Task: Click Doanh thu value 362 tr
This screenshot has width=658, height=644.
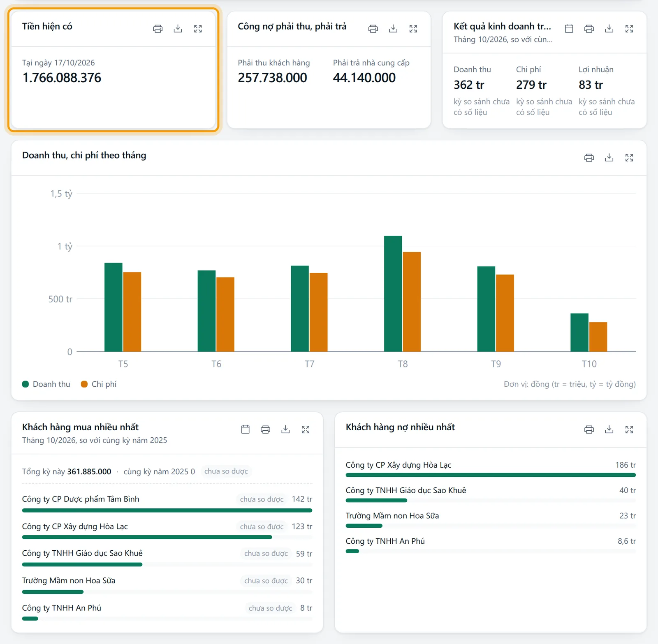Action: click(x=469, y=85)
